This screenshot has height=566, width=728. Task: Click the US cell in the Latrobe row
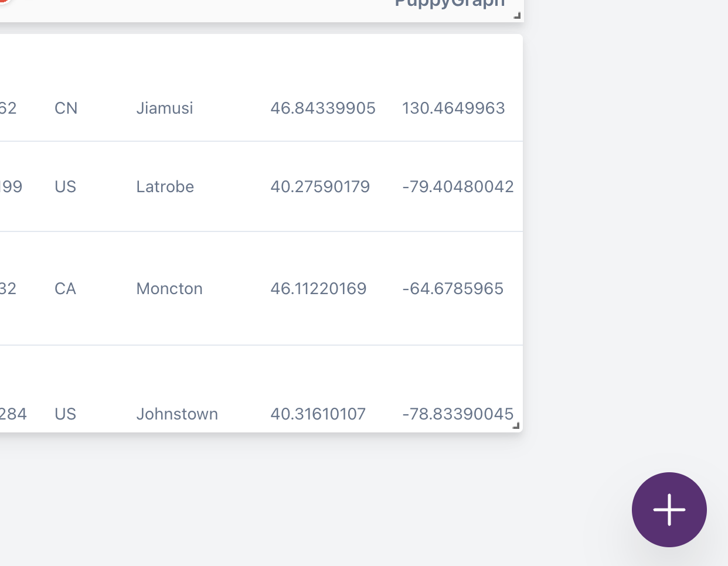(x=65, y=186)
